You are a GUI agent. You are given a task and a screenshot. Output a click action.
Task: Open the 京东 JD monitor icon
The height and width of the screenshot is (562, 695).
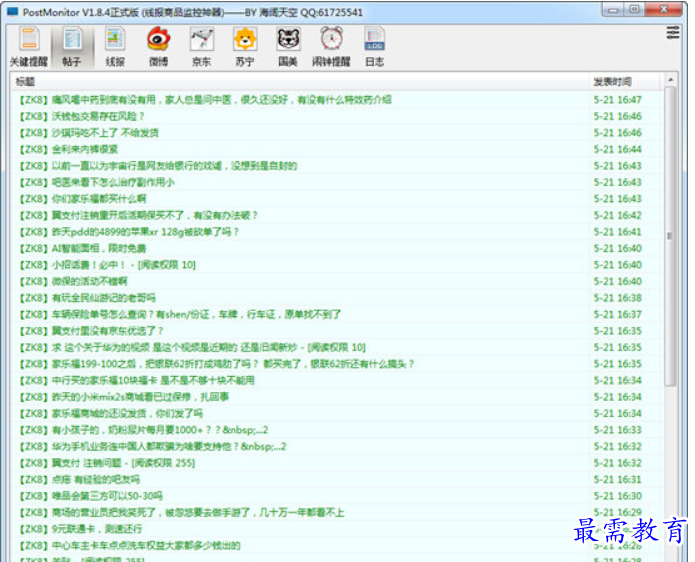coord(202,47)
